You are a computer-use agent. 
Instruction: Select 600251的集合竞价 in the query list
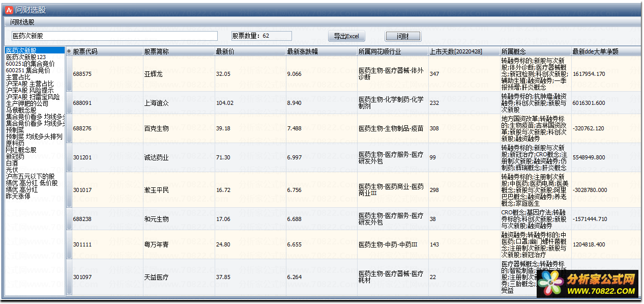[x=31, y=64]
